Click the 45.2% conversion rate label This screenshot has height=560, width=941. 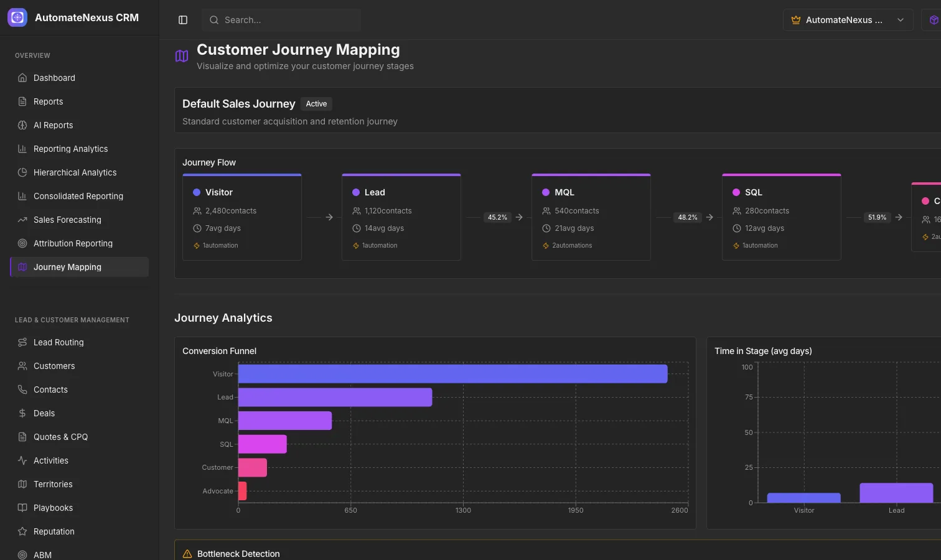point(497,217)
